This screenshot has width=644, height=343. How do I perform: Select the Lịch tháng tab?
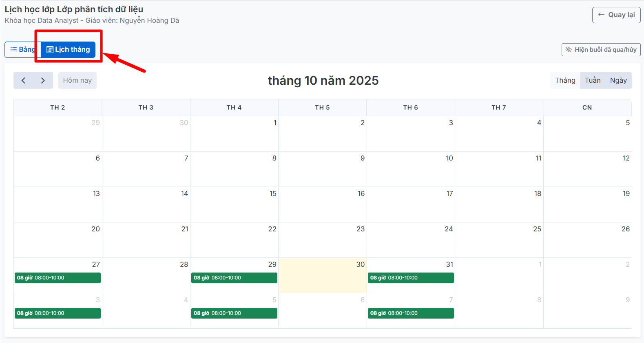tap(68, 50)
